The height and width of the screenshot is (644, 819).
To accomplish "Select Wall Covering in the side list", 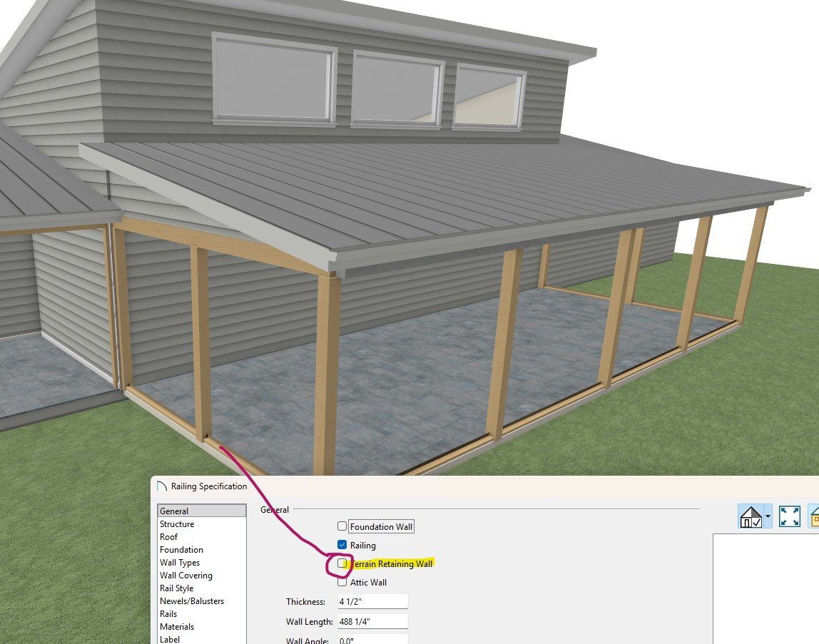I will click(185, 576).
